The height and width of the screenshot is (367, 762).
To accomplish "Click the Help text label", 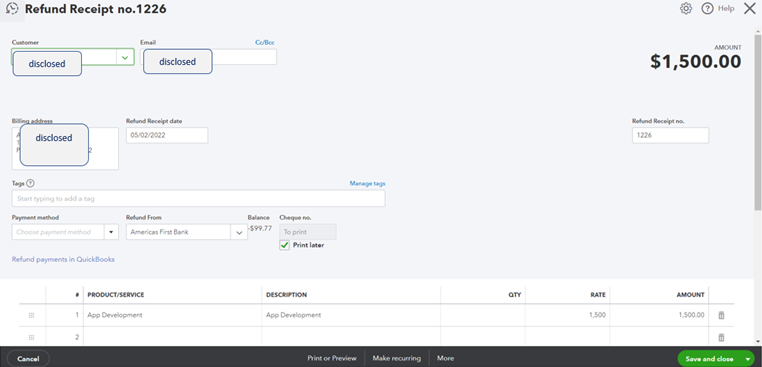I will pos(726,8).
